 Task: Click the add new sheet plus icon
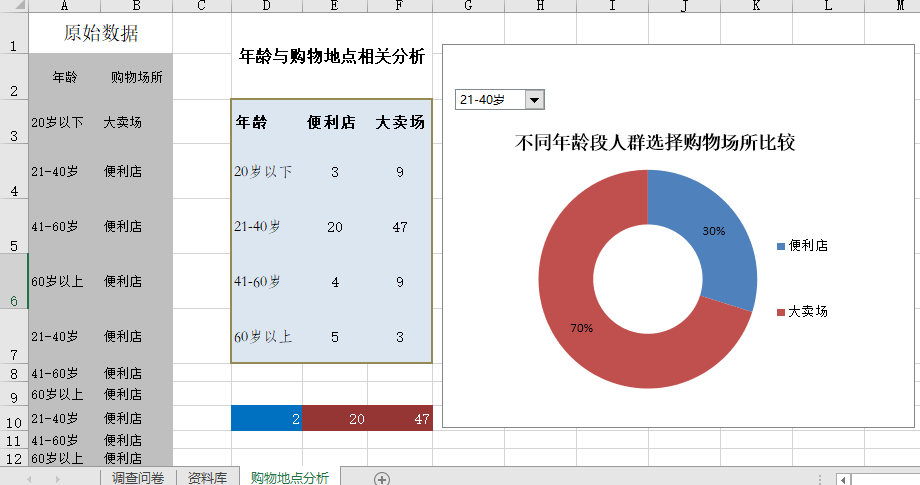[381, 478]
